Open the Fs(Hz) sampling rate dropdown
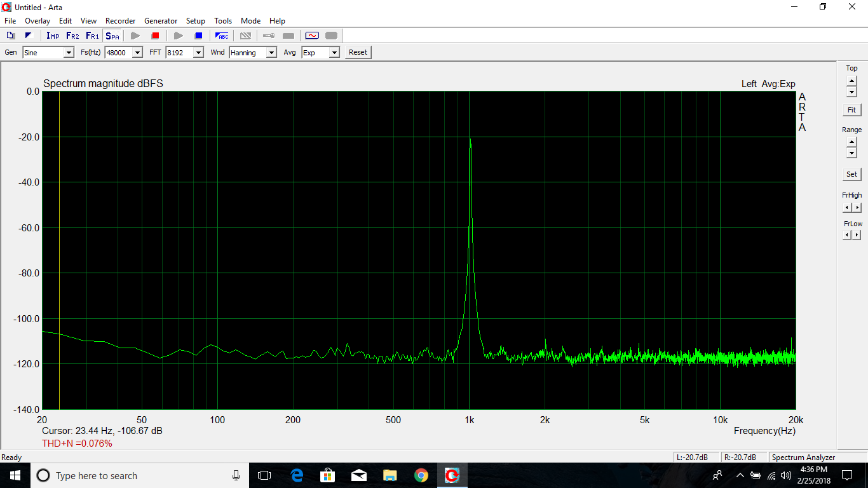The image size is (868, 488). (x=137, y=52)
